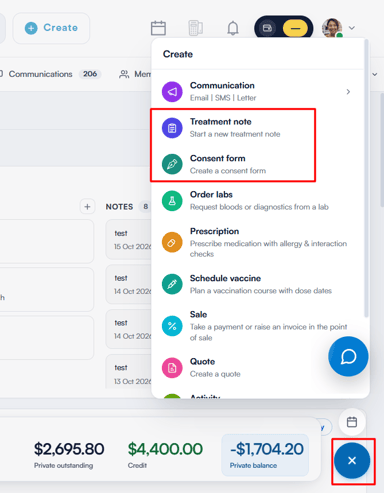Screen dimensions: 384x493
Task: Close the Create menu with X button
Action: point(352,461)
